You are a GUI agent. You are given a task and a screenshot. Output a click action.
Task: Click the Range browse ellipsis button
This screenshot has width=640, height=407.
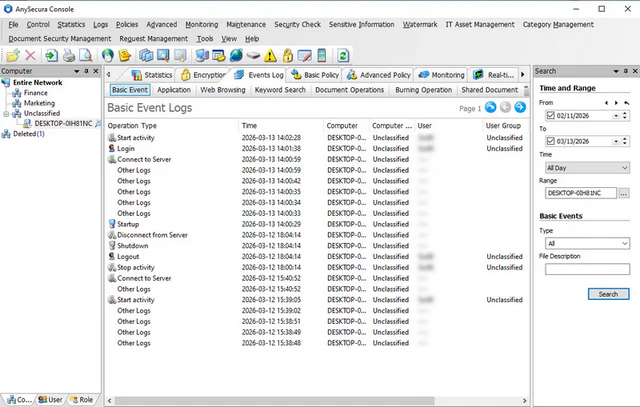click(x=624, y=193)
